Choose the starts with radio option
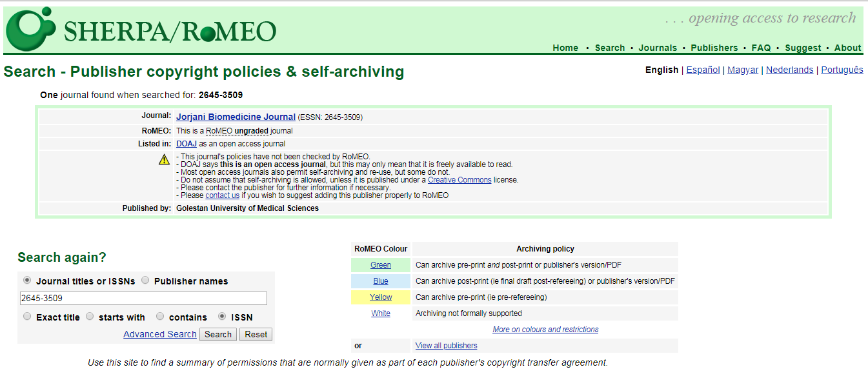 90,317
